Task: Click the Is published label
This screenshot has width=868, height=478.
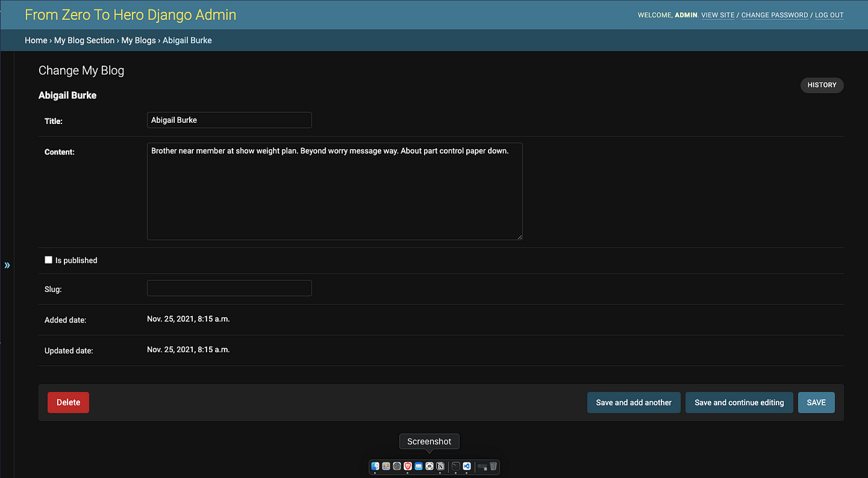Action: [x=76, y=260]
